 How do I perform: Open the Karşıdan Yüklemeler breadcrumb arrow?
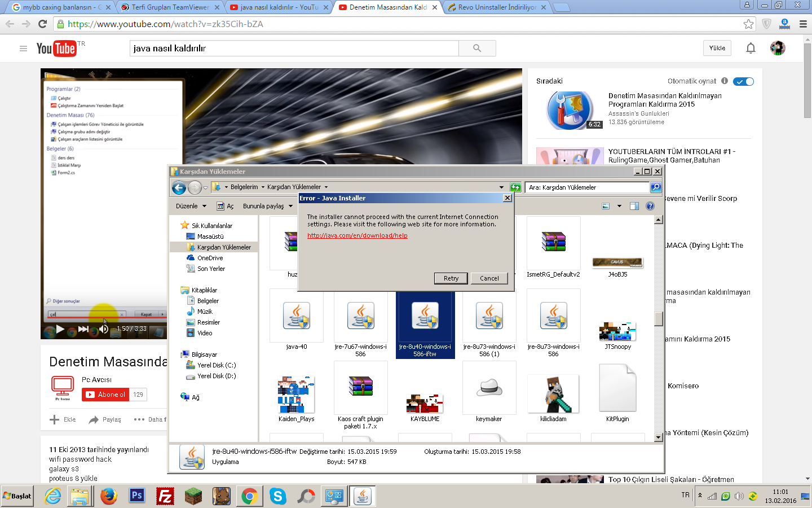pyautogui.click(x=326, y=187)
